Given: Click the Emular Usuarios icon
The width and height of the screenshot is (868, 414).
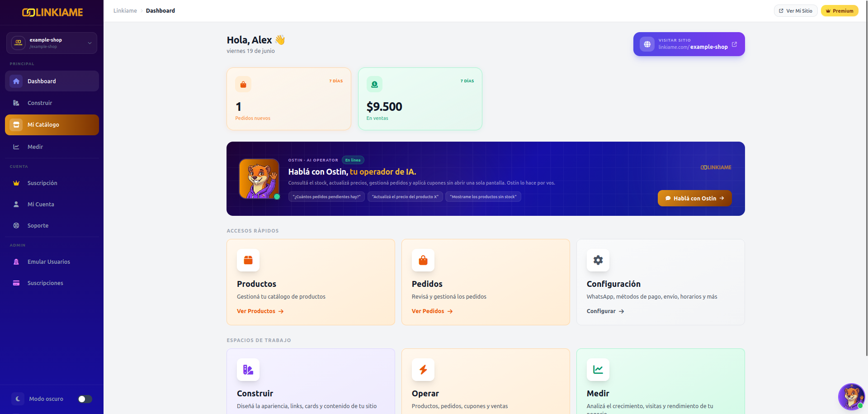Looking at the screenshot, I should click(16, 262).
